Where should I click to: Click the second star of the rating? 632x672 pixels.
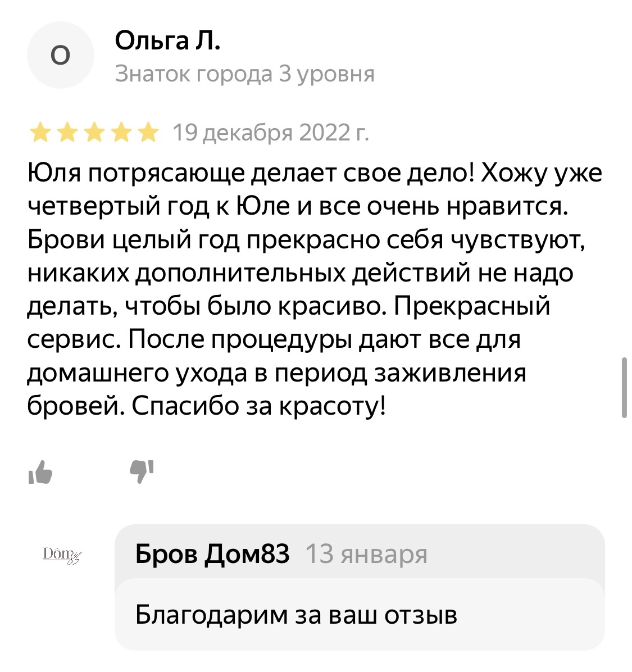click(67, 131)
